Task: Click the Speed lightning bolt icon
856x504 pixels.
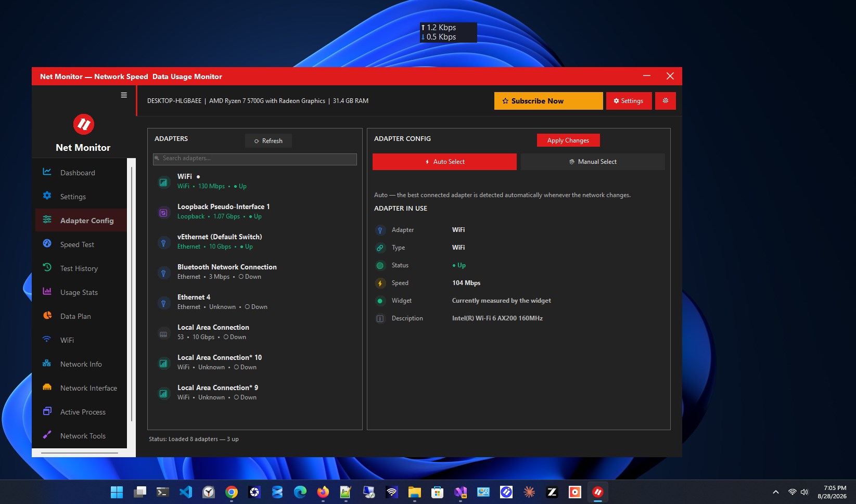Action: 380,283
